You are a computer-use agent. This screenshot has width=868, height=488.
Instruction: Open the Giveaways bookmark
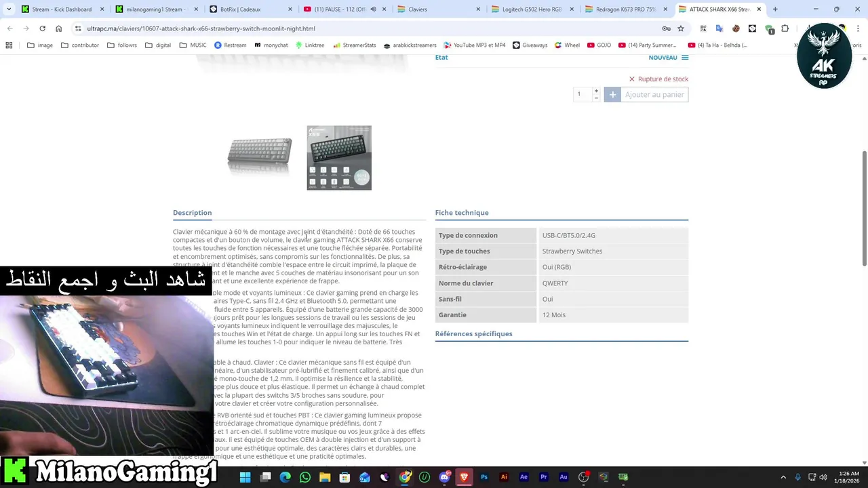tap(530, 45)
